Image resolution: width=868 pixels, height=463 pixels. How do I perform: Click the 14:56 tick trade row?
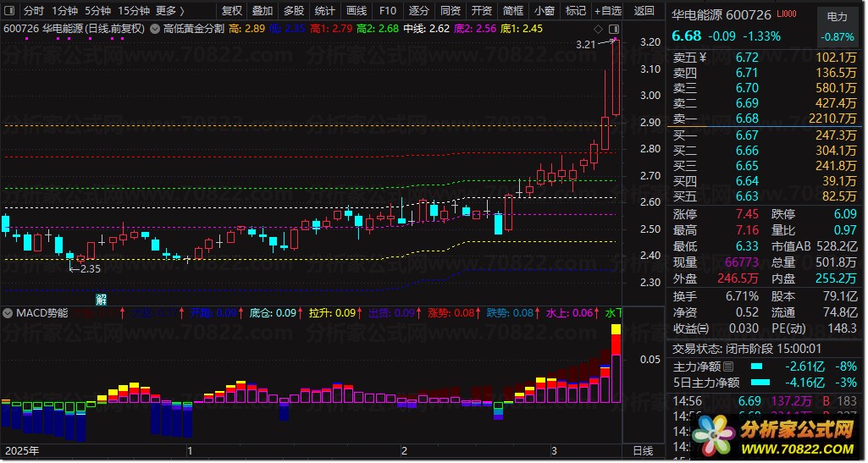click(765, 401)
